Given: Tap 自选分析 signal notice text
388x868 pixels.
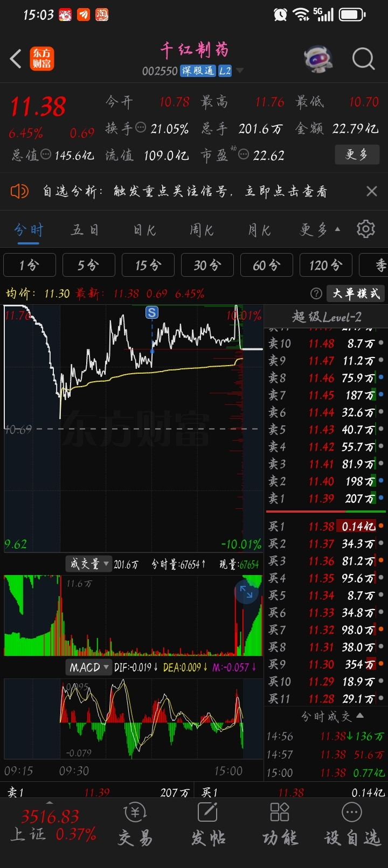Looking at the screenshot, I should pos(185,191).
